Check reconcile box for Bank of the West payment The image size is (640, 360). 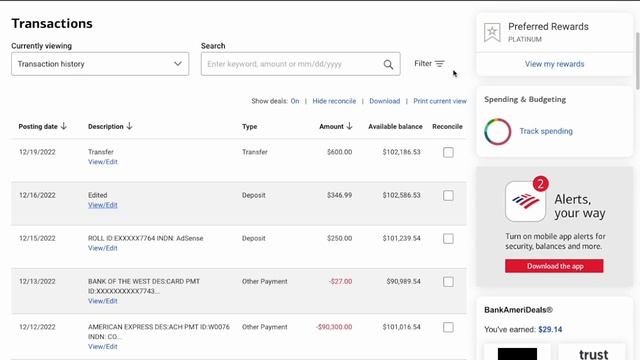448,282
